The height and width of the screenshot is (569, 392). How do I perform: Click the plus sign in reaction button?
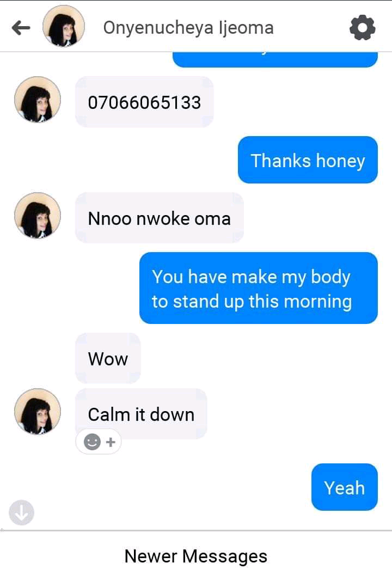[x=111, y=442]
